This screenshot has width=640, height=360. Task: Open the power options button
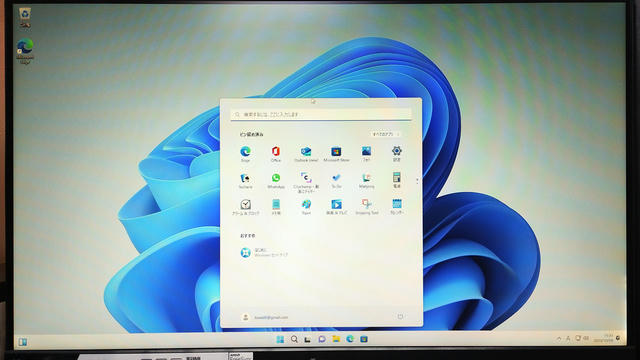pos(400,317)
